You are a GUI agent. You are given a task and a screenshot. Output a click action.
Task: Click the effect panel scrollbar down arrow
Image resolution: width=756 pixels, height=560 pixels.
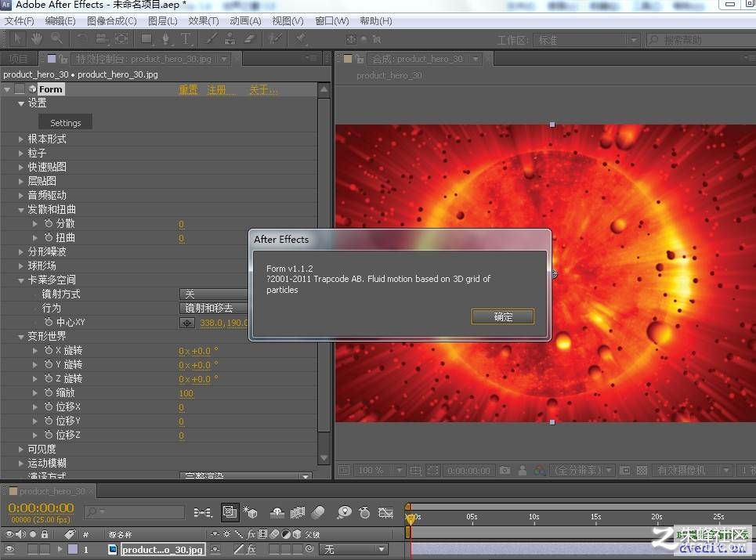tap(324, 458)
